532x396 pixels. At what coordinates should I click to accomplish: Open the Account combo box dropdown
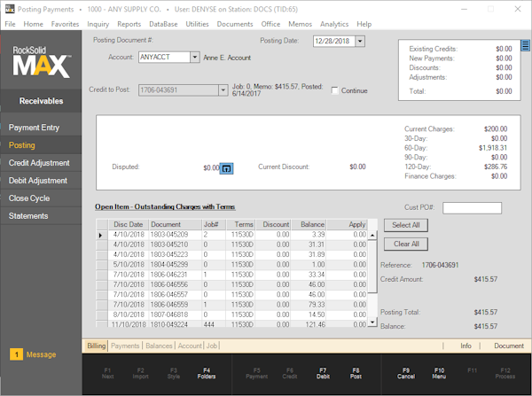tap(195, 57)
